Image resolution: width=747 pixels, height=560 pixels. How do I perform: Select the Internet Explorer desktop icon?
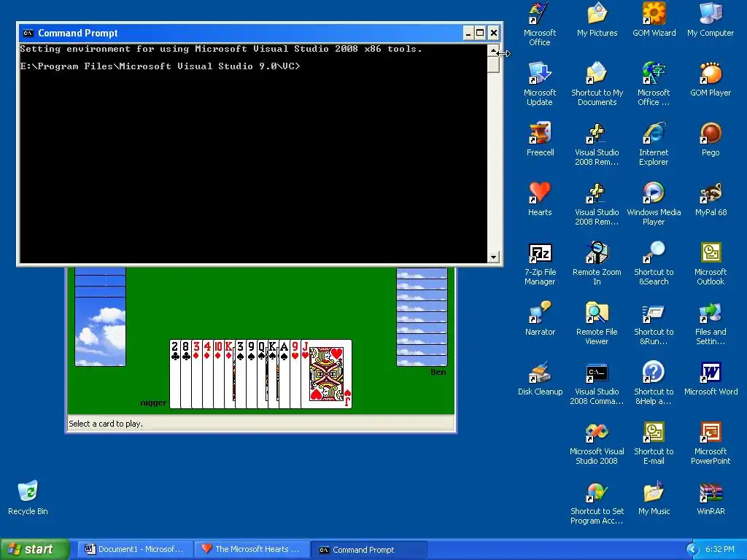tap(654, 144)
